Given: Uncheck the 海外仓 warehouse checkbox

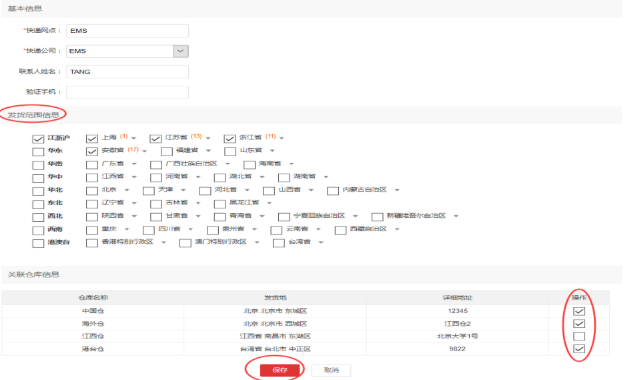Looking at the screenshot, I should tap(579, 324).
